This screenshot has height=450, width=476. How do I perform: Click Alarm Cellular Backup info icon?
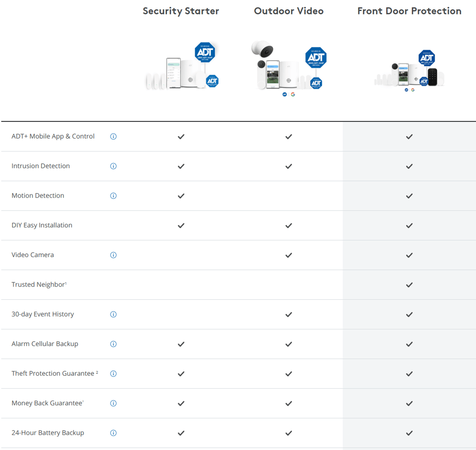click(x=113, y=344)
